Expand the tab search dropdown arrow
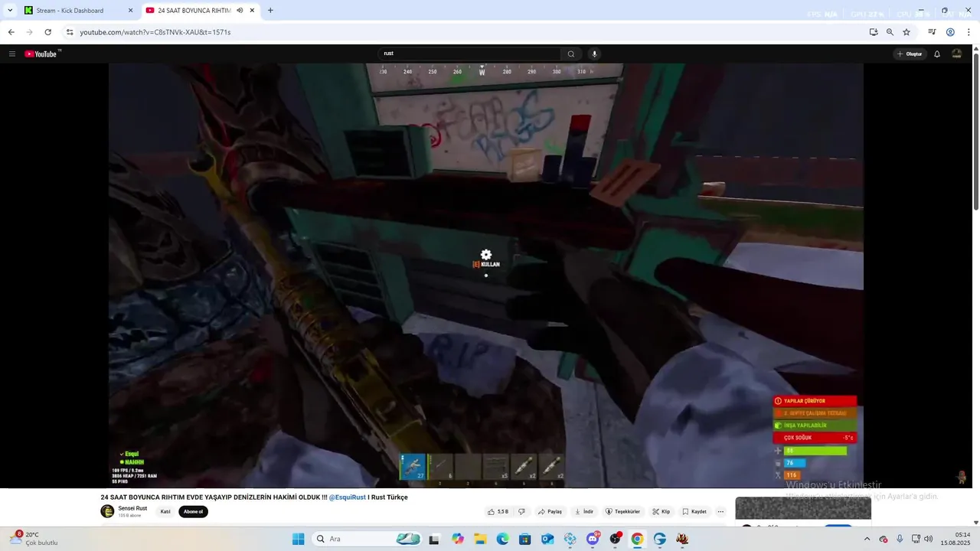 [10, 11]
